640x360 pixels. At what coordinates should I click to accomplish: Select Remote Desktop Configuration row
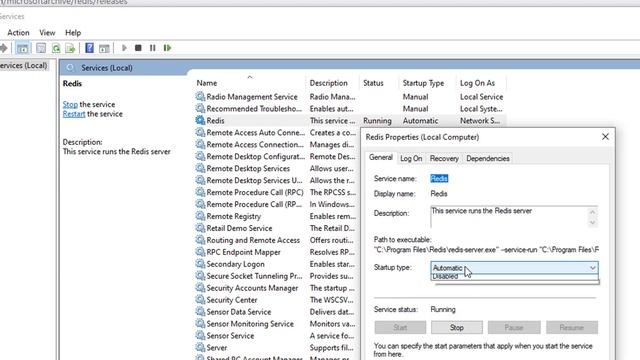coord(277,156)
